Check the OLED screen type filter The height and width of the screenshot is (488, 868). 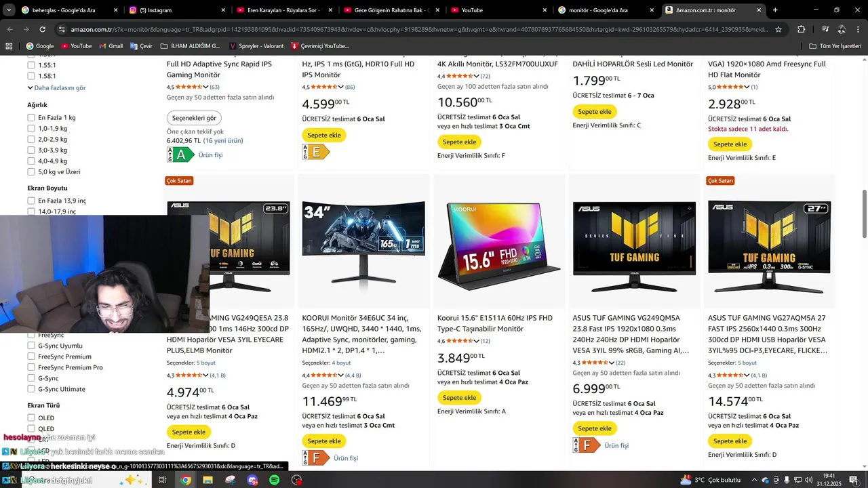point(31,418)
